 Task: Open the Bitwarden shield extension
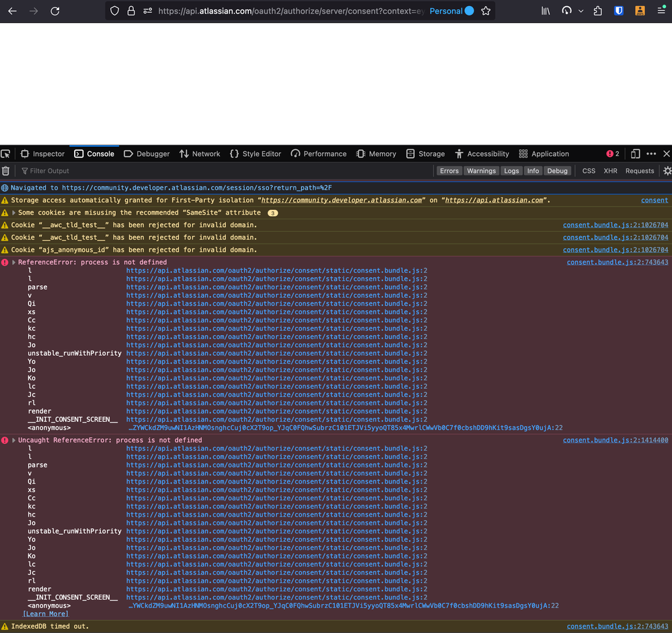tap(618, 11)
